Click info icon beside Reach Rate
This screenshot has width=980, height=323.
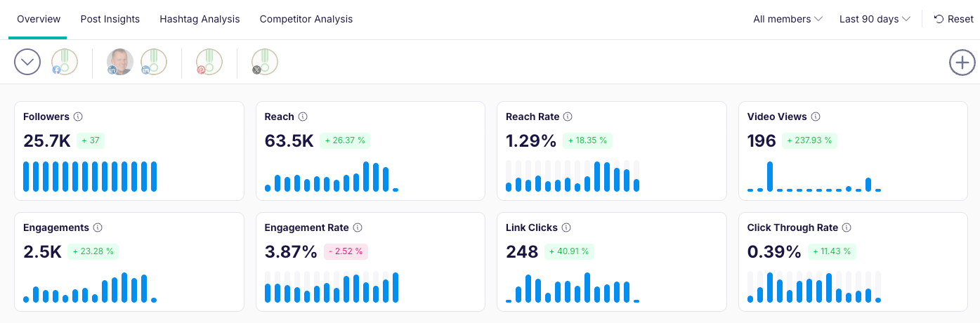click(568, 117)
